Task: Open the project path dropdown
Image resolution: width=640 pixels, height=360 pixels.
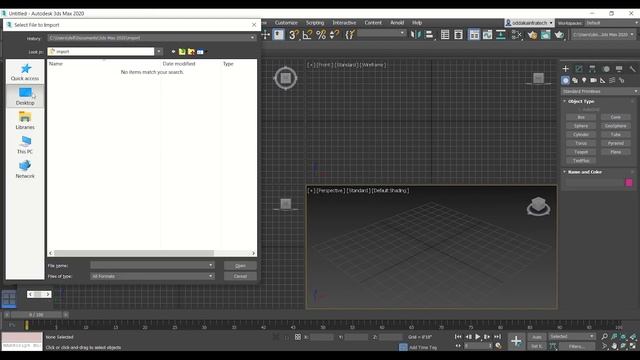Action: (603, 35)
